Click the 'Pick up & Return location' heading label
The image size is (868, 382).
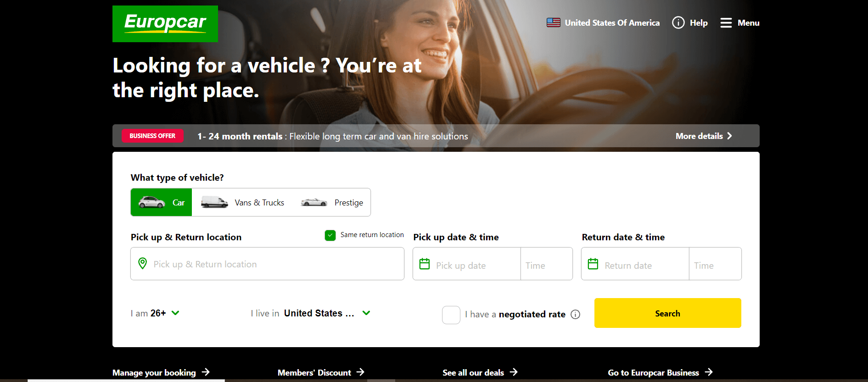[186, 237]
